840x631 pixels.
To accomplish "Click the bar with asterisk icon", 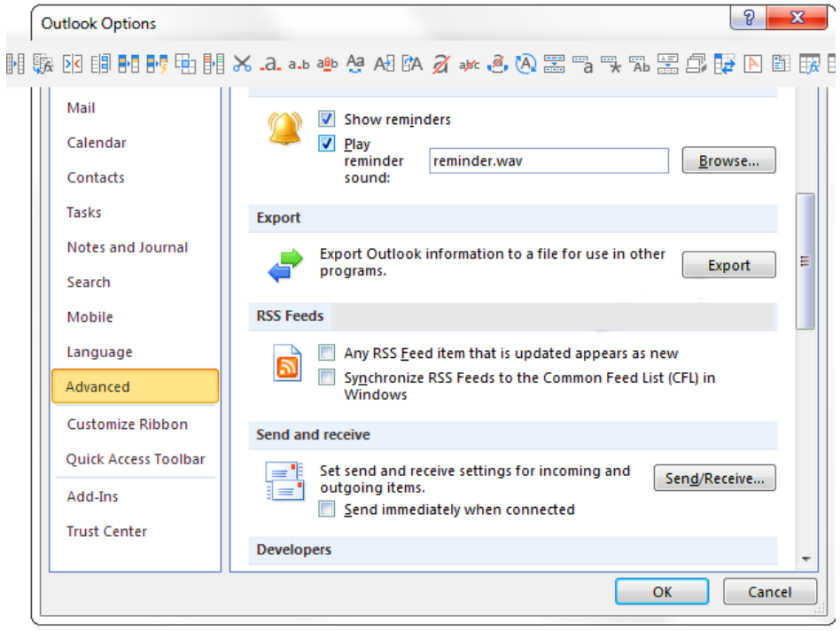I will pos(611,64).
